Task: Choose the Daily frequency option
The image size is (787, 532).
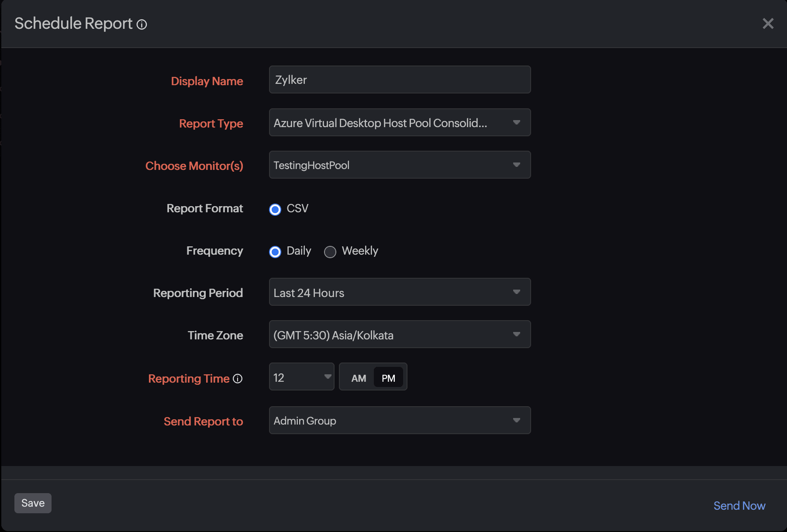Action: tap(275, 252)
